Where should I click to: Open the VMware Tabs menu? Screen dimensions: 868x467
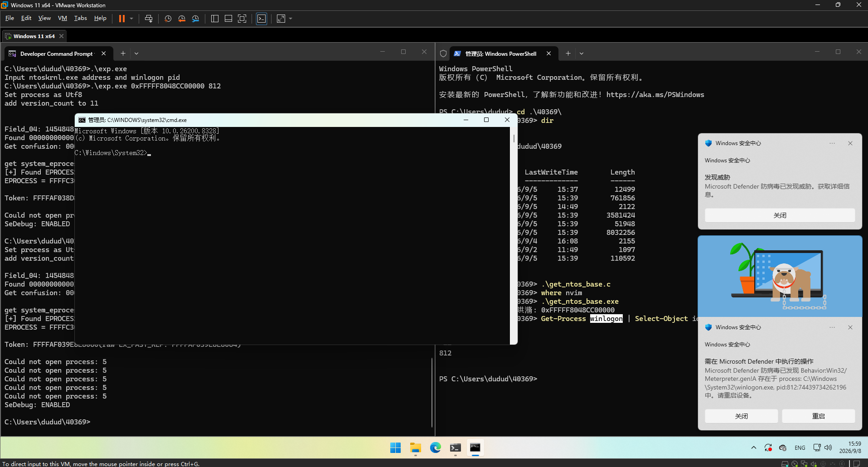coord(80,18)
